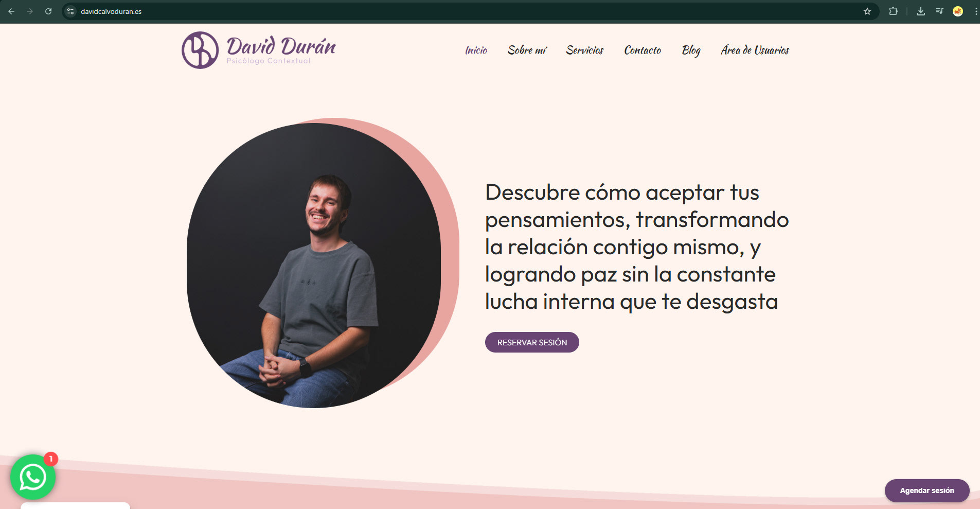Click the Agendar sesión floating button

coord(927,490)
